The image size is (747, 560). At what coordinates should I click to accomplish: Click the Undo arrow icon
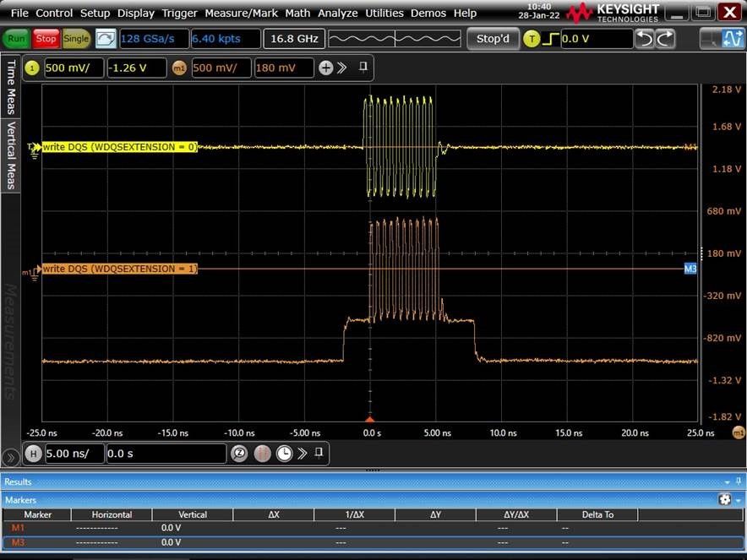642,38
